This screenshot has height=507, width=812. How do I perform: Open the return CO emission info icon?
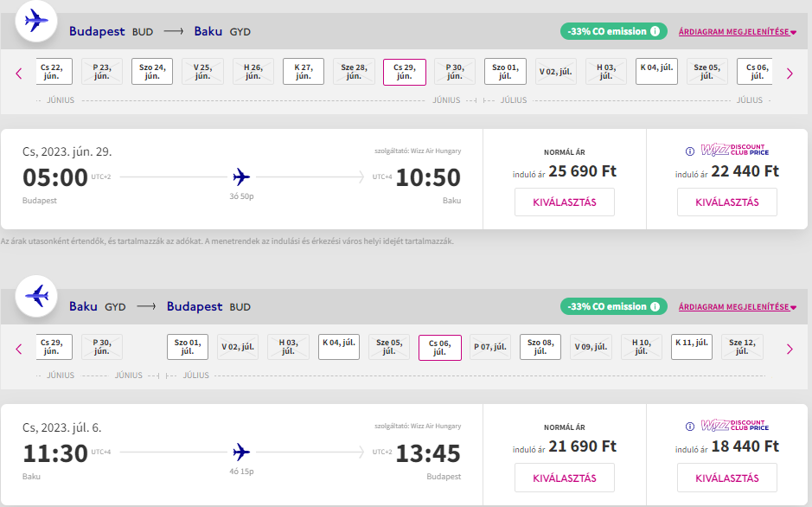(x=655, y=306)
